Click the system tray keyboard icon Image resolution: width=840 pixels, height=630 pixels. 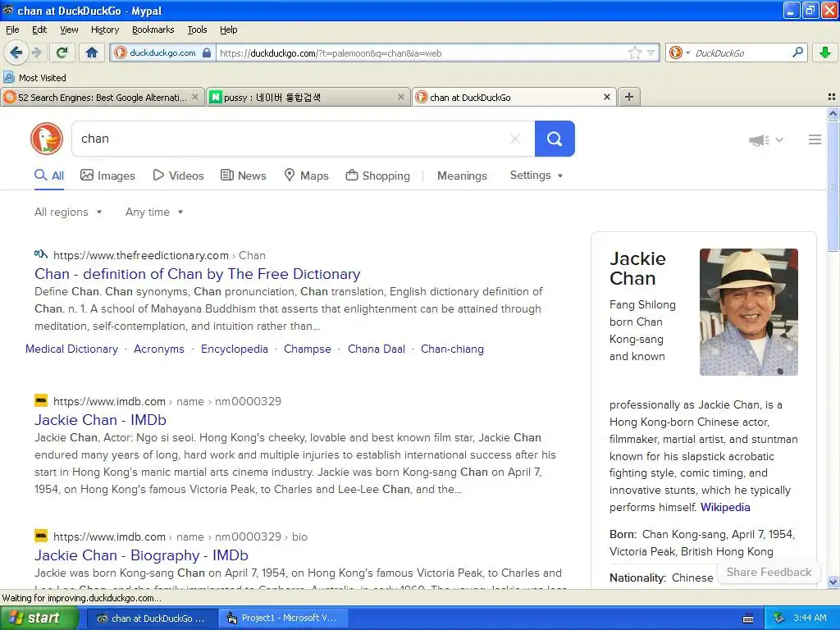pyautogui.click(x=748, y=619)
